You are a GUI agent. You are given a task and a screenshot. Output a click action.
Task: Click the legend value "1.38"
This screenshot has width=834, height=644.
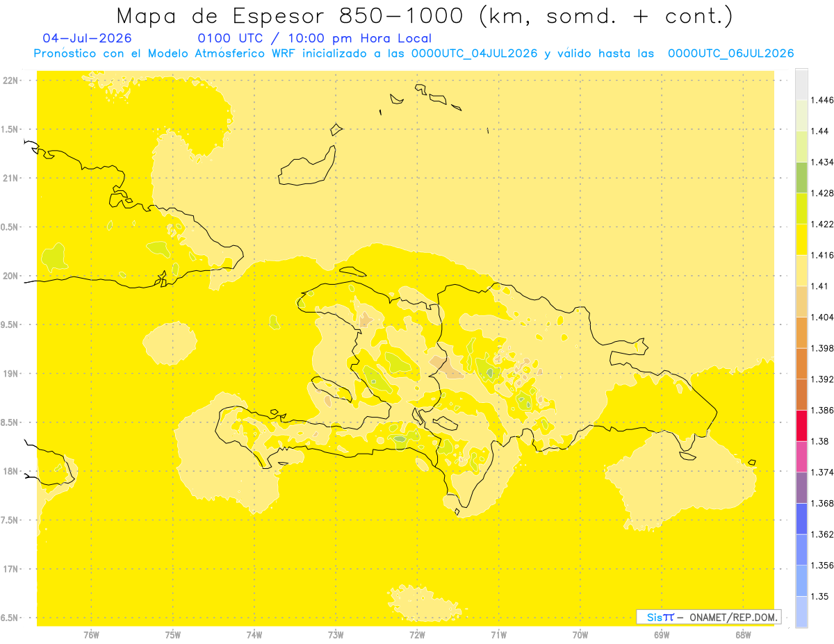coord(820,441)
